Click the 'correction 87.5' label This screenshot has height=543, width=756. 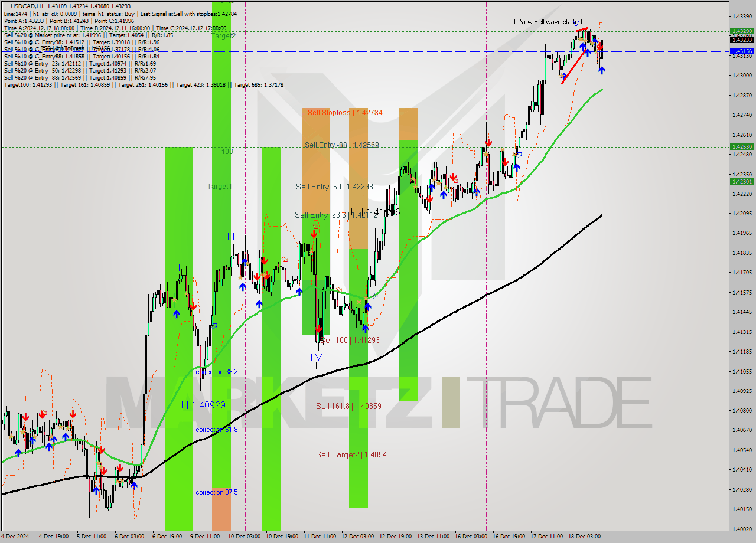[x=217, y=492]
